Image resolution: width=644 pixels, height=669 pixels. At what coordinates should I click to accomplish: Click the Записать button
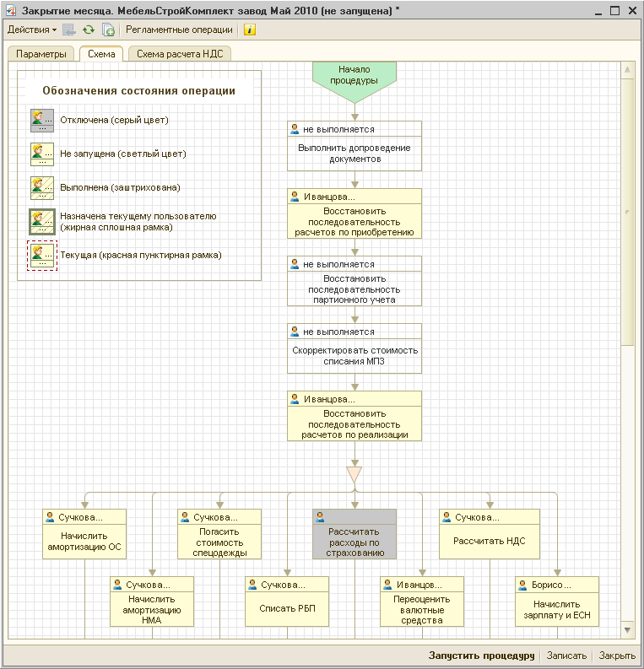pos(566,656)
